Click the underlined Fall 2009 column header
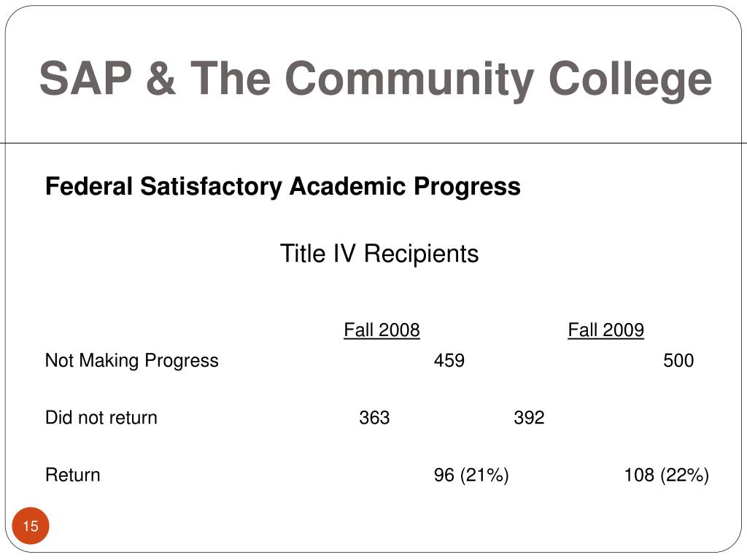 [605, 330]
